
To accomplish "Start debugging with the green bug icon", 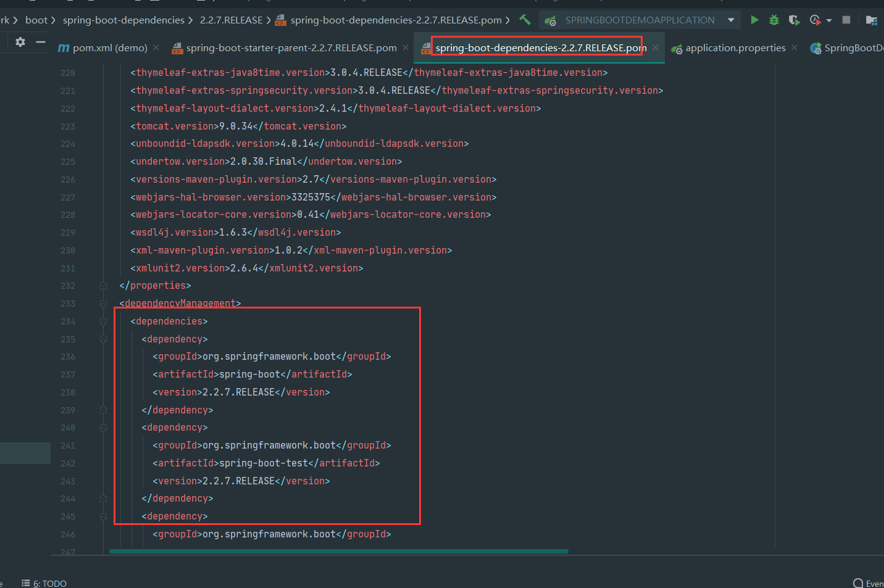I will [x=774, y=20].
